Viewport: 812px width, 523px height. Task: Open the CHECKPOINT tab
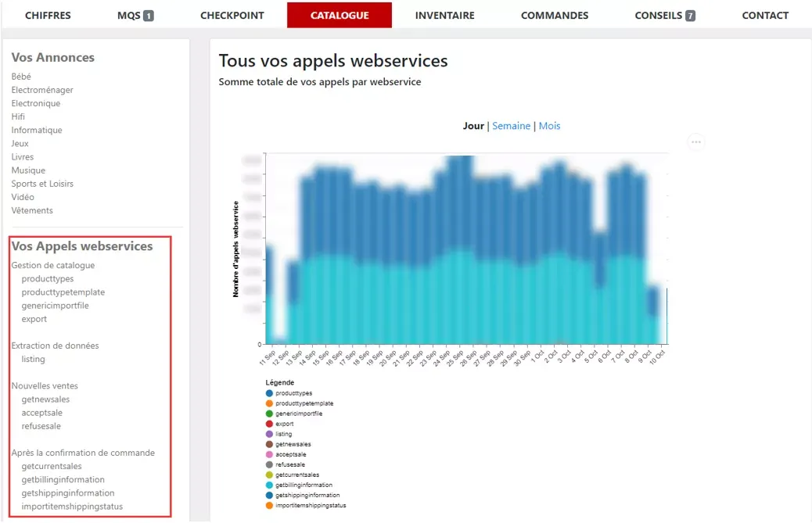232,16
